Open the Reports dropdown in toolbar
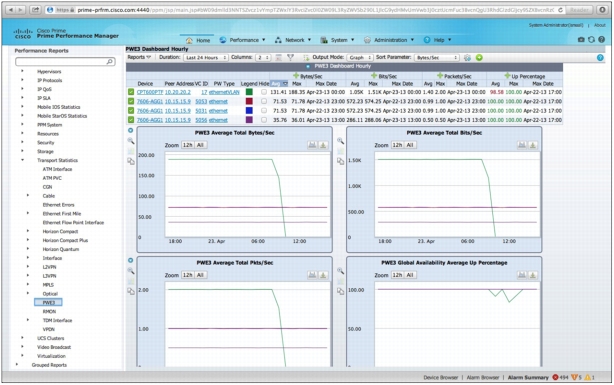This screenshot has height=385, width=614. pyautogui.click(x=139, y=57)
